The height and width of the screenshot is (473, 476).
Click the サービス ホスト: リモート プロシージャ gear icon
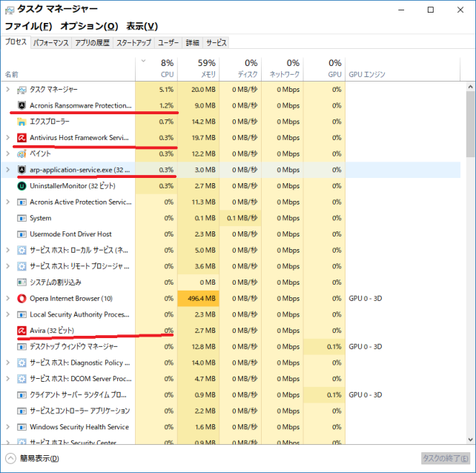tap(22, 266)
